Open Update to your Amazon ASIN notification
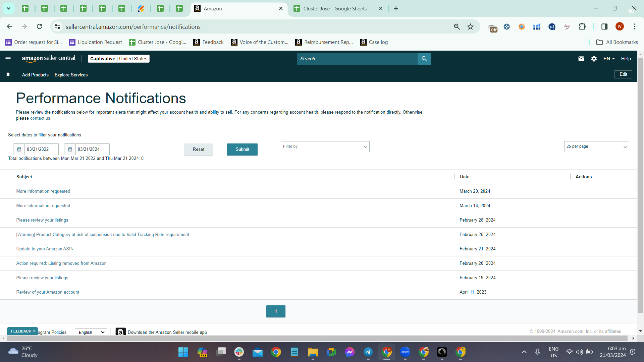Screen dimensions: 644x362 (45, 249)
